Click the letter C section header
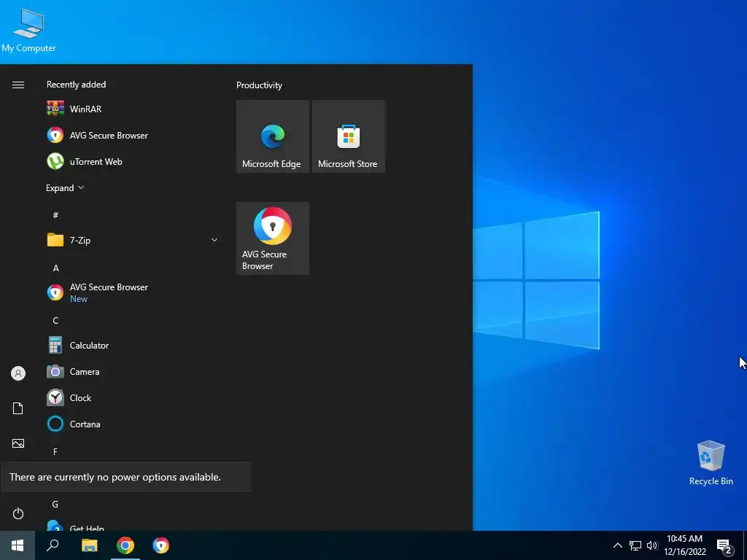This screenshot has height=560, width=747. [x=55, y=321]
